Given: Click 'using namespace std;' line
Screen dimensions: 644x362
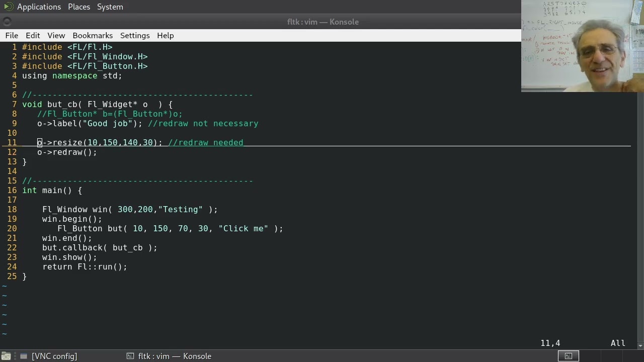Looking at the screenshot, I should (x=72, y=75).
